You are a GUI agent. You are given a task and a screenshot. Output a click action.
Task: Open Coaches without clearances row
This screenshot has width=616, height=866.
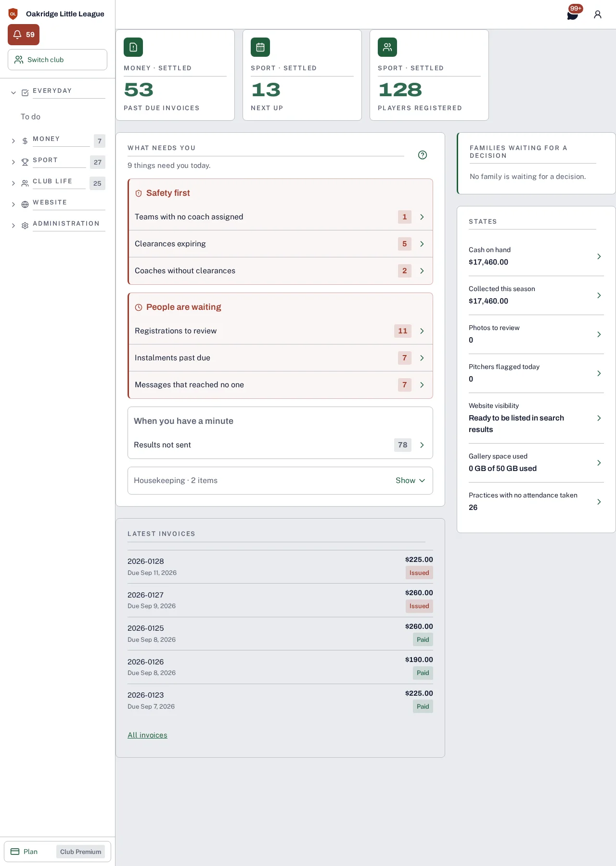coord(281,271)
